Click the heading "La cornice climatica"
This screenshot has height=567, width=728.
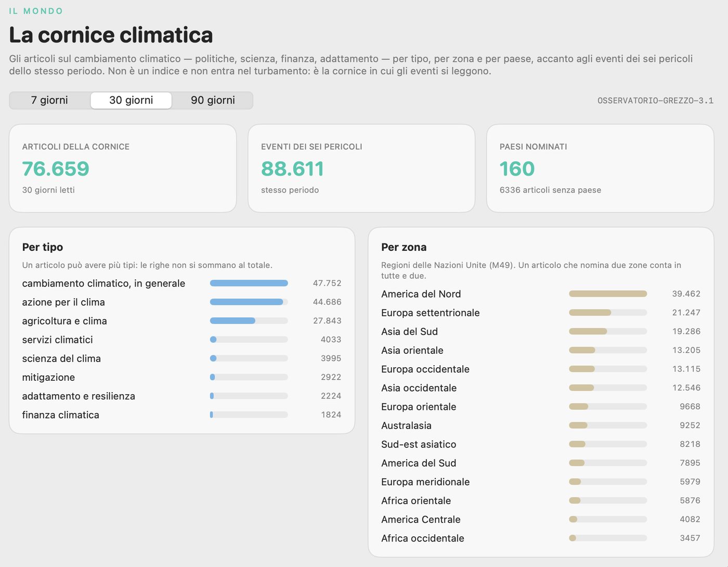111,35
